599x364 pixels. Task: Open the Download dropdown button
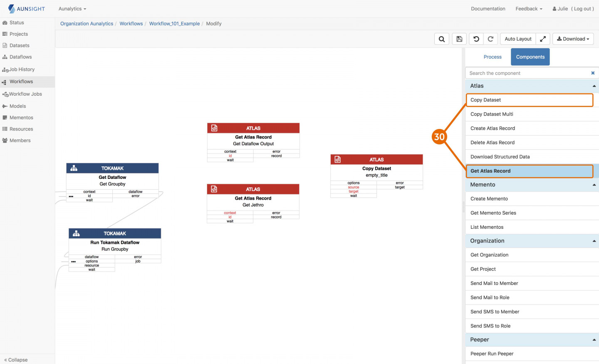click(x=573, y=39)
